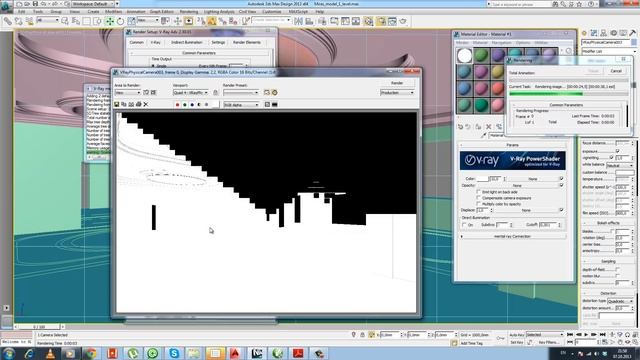The height and width of the screenshot is (360, 640).
Task: Open Viewport dropdown in frame buffer
Action: 191,93
